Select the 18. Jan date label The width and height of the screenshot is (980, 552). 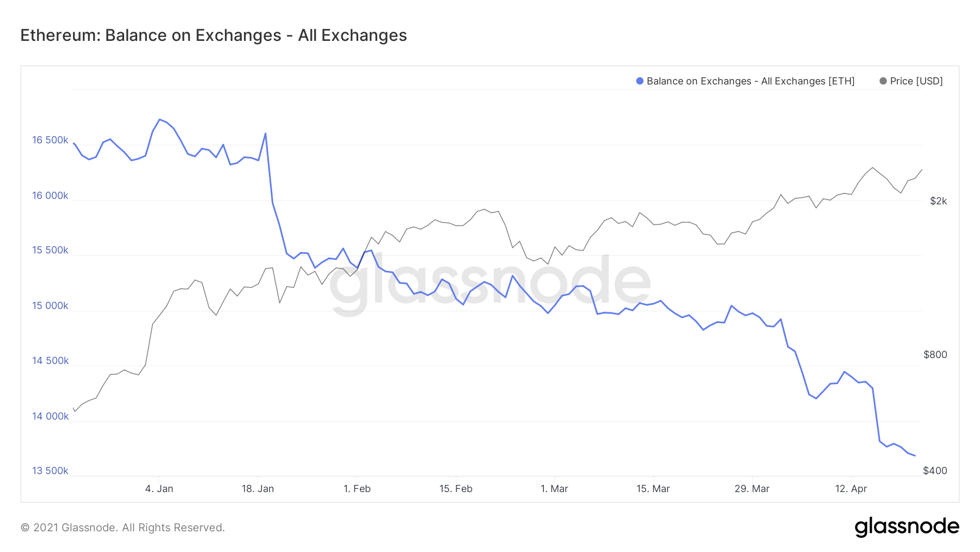coord(258,489)
